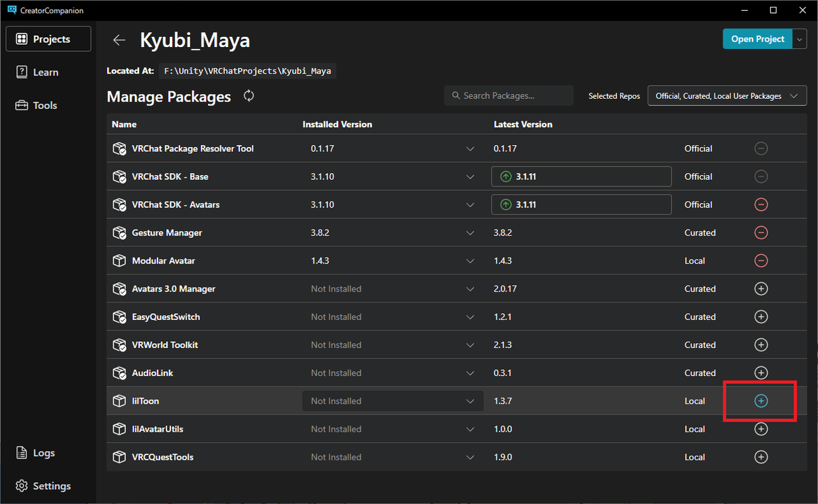The height and width of the screenshot is (504, 818).
Task: Click the Search Packages field
Action: click(x=509, y=96)
